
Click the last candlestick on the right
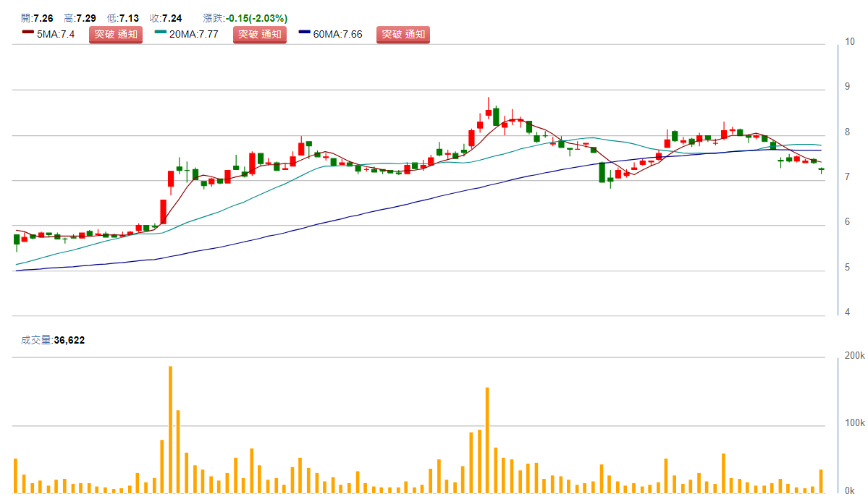[821, 170]
